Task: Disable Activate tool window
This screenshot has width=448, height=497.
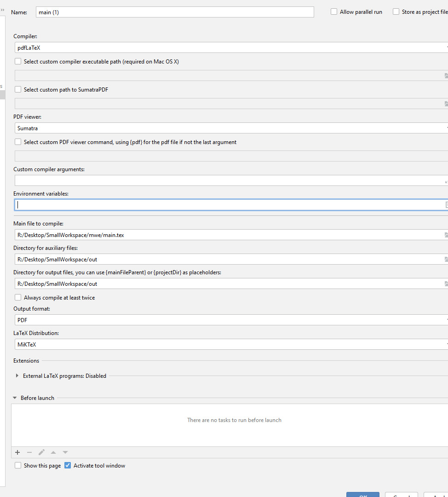Action: tap(68, 465)
